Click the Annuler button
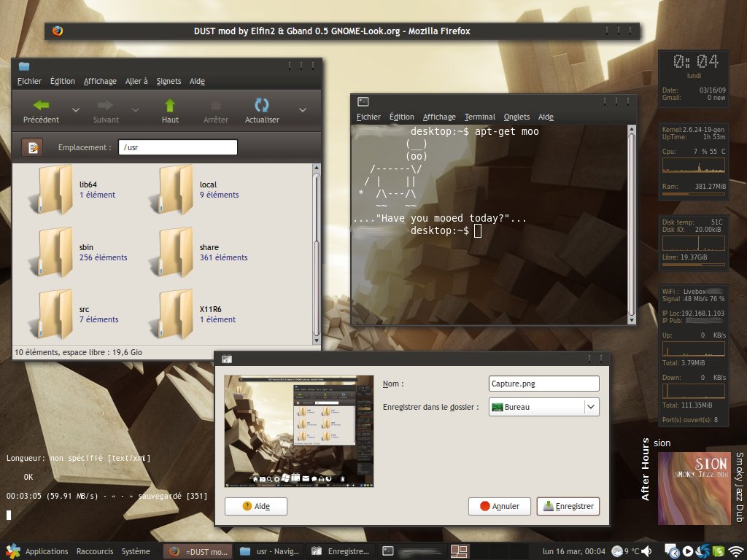The image size is (747, 560). click(x=499, y=506)
